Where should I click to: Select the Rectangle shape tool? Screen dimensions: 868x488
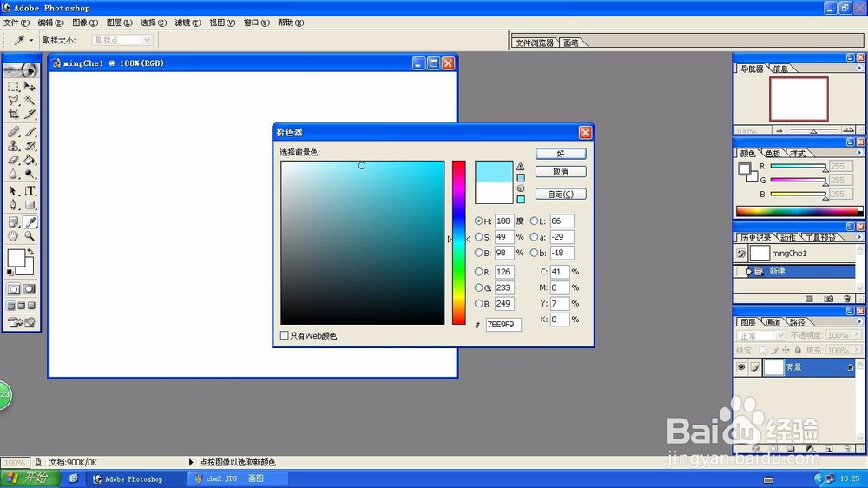pos(30,204)
